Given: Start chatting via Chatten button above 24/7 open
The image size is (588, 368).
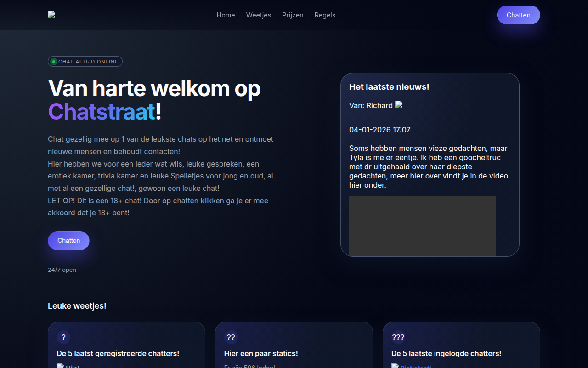Looking at the screenshot, I should [x=68, y=241].
